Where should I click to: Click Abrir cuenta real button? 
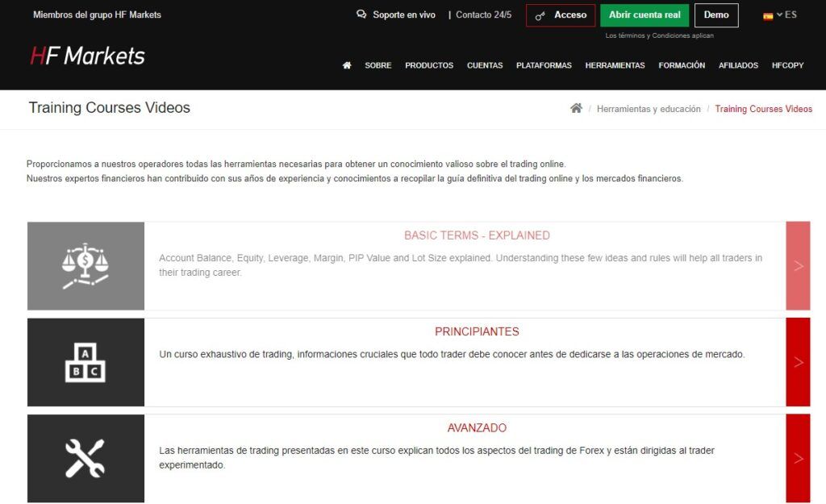tap(645, 15)
